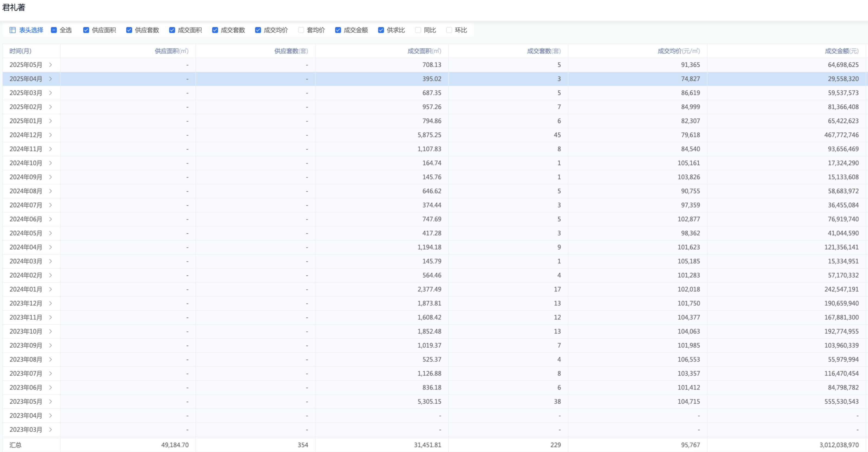This screenshot has height=452, width=868.
Task: Expand the 2025年04月 row chevron
Action: click(x=51, y=79)
